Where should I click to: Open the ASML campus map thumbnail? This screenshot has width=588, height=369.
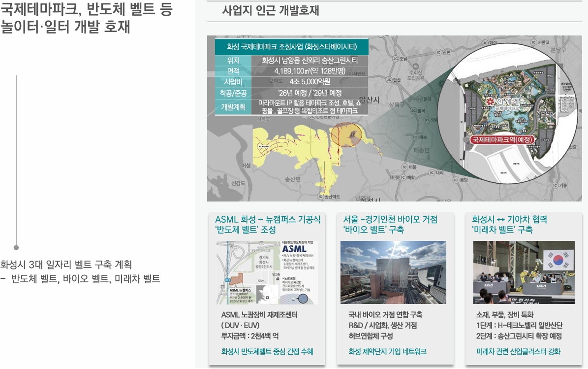point(267,272)
